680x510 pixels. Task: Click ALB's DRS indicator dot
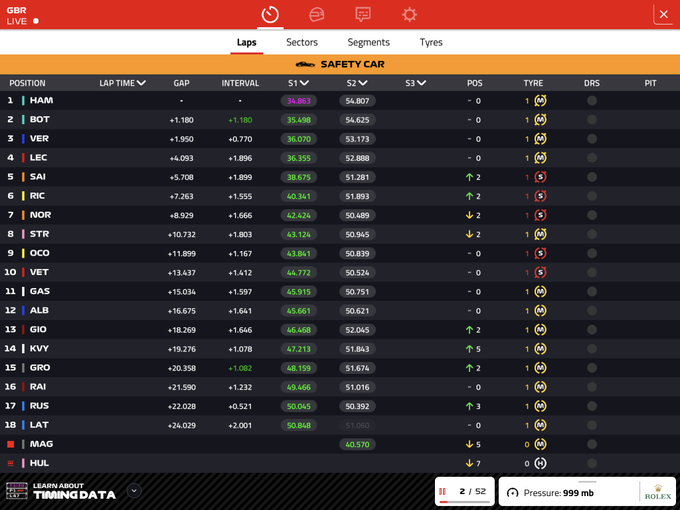coord(592,311)
